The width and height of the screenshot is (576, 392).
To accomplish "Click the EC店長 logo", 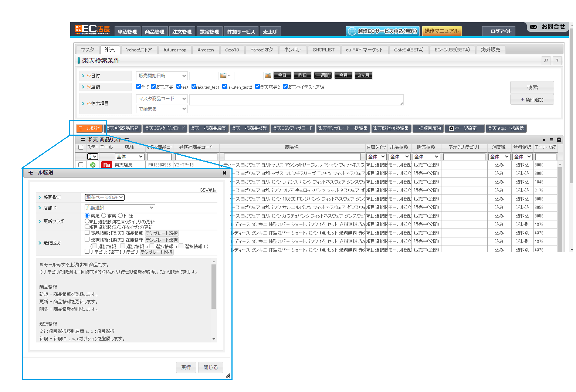I will 92,30.
